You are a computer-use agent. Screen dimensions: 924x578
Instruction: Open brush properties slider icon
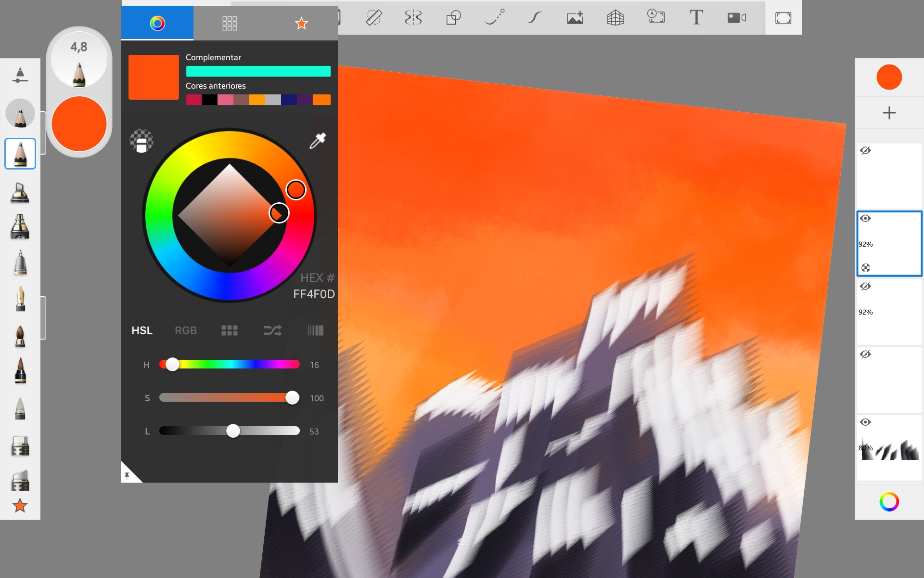tap(20, 76)
